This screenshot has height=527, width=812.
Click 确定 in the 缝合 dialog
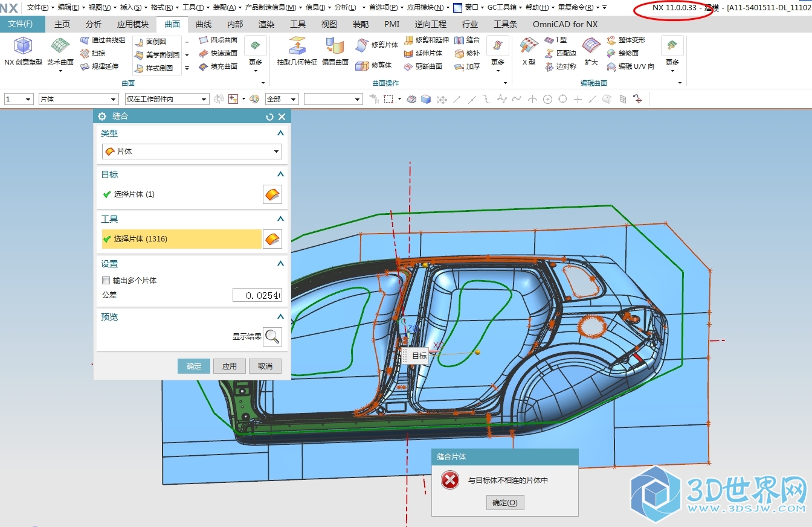[194, 366]
